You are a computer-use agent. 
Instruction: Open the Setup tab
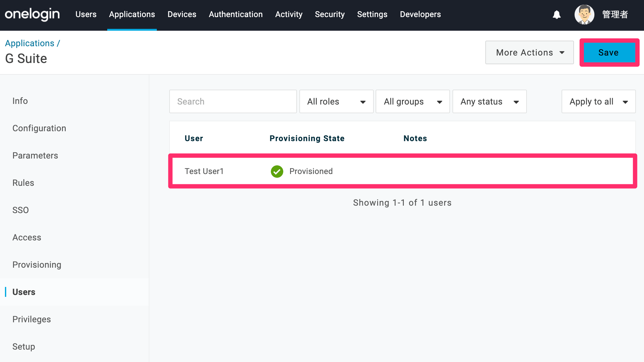(x=24, y=346)
